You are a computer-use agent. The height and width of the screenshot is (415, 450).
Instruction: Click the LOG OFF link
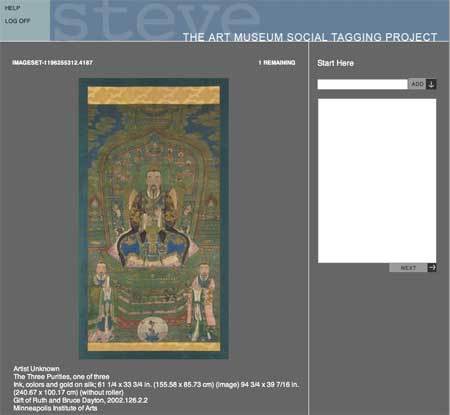(x=17, y=21)
